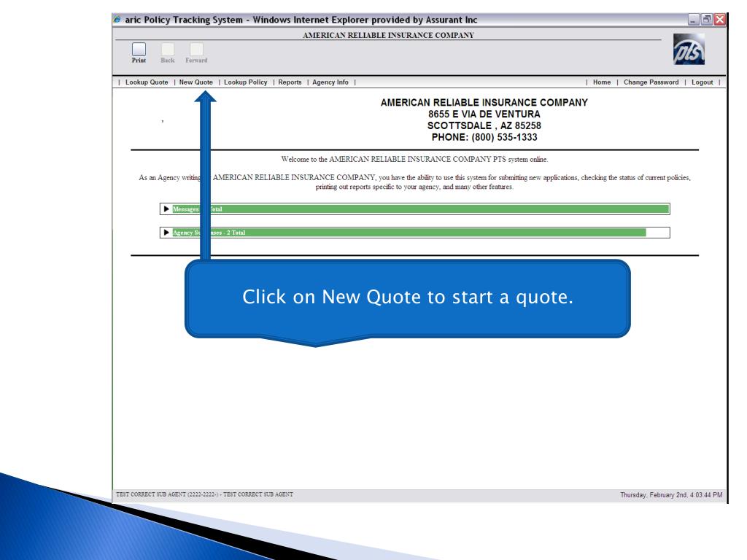This screenshot has height=560, width=747.
Task: Select the Messages Total green bar
Action: tap(421, 209)
